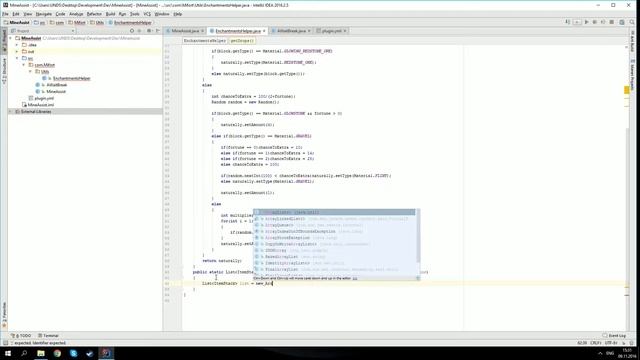
Task: Click the Windows Start button
Action: (8, 353)
